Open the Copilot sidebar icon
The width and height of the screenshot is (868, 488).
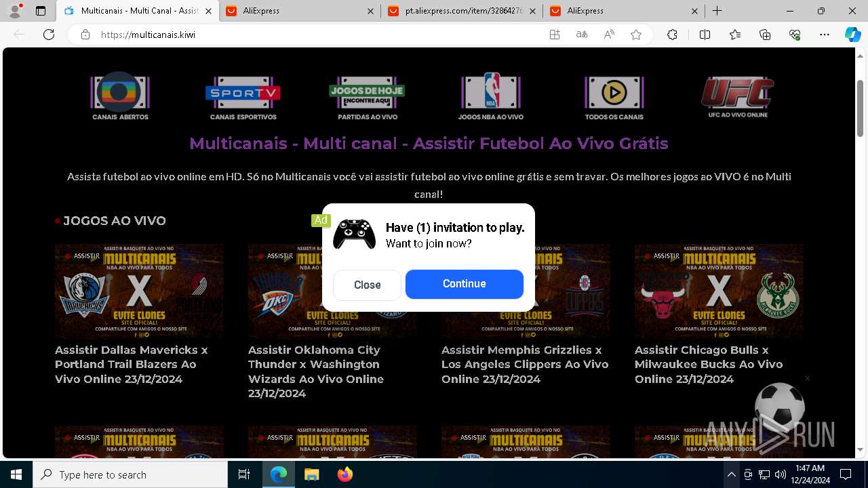click(x=853, y=35)
